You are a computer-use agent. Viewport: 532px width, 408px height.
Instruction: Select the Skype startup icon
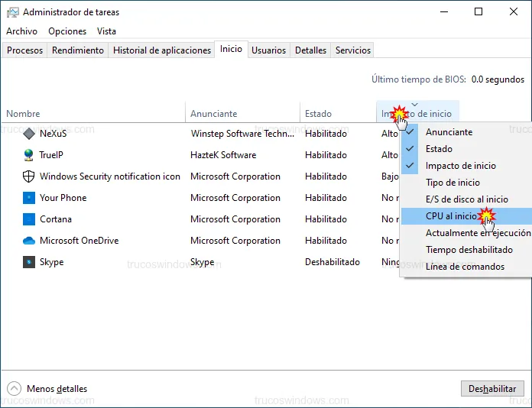(x=29, y=262)
